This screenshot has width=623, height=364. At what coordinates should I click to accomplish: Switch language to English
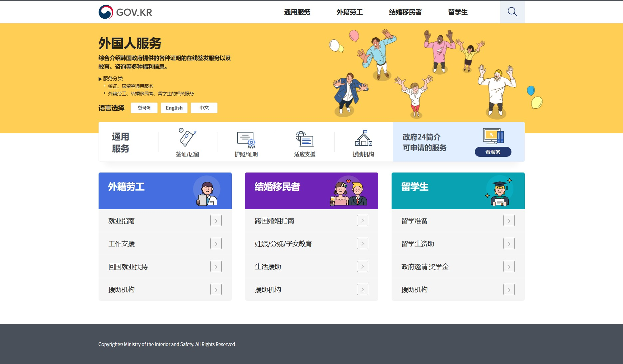174,108
